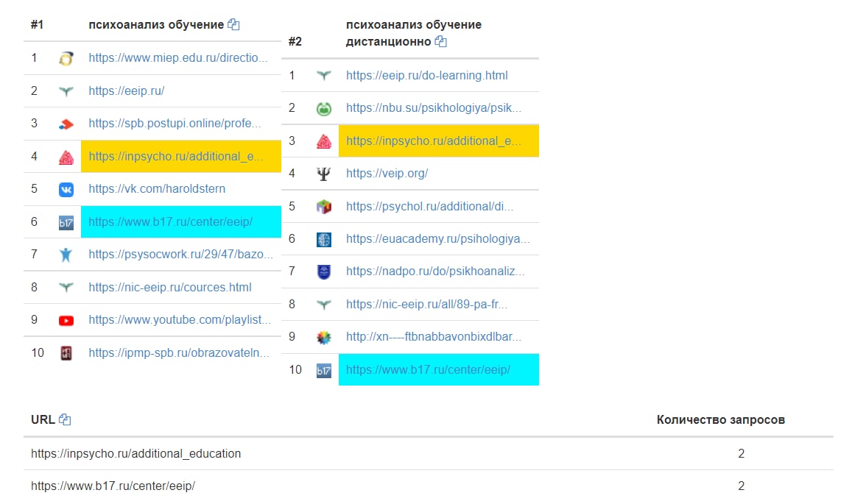Open the miep.edu.ru directio link
Image resolution: width=852 pixels, height=504 pixels.
177,57
